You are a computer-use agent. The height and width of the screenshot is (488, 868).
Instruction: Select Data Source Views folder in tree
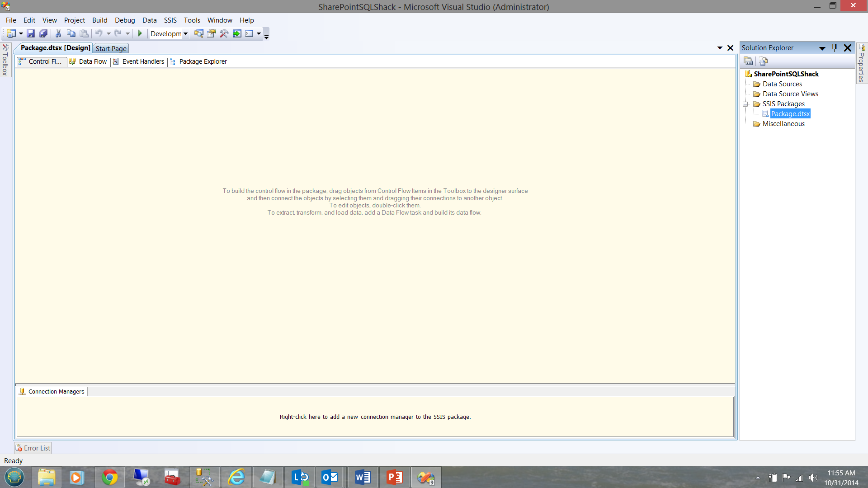pyautogui.click(x=790, y=94)
